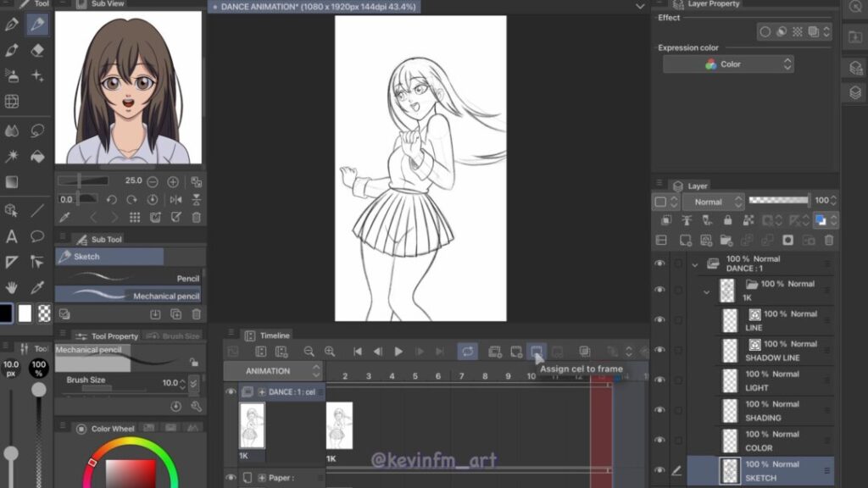The height and width of the screenshot is (488, 868).
Task: Open the Timeline palette tab
Action: coord(268,335)
